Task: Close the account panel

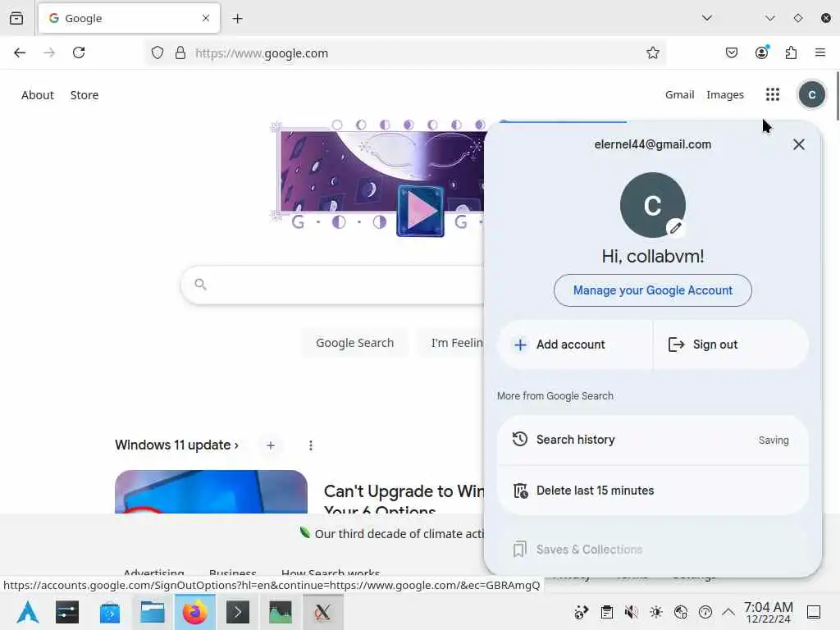Action: click(x=798, y=144)
